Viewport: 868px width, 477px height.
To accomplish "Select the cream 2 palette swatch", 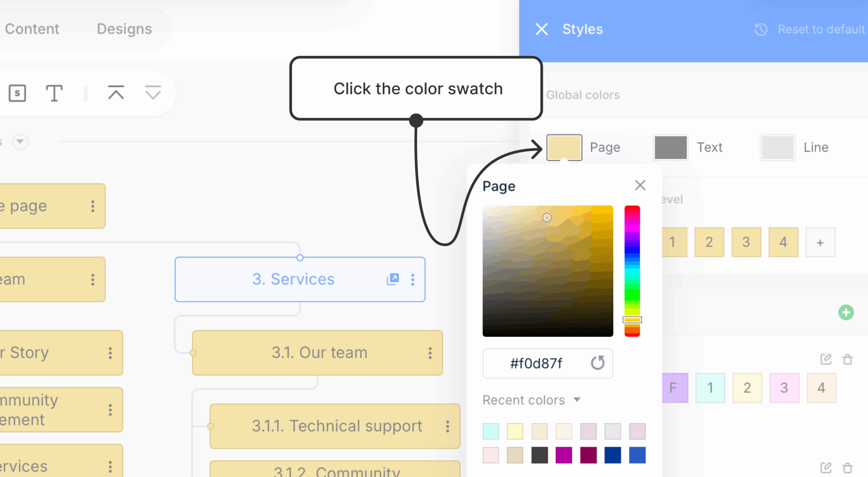I will 747,388.
